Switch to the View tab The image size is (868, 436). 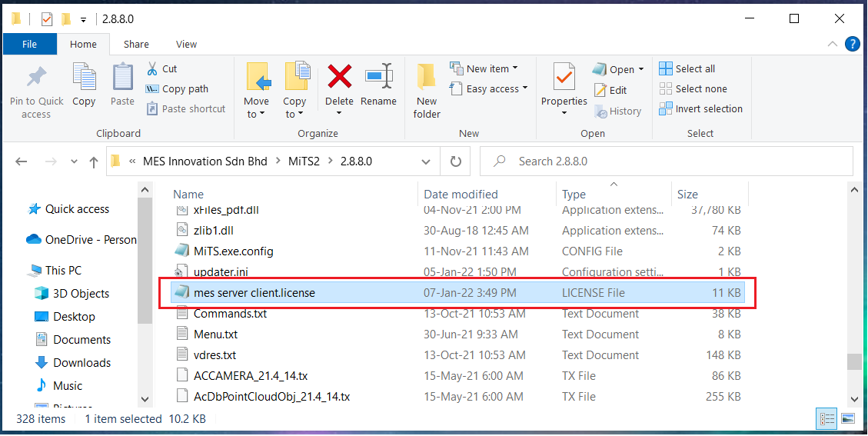pos(186,45)
